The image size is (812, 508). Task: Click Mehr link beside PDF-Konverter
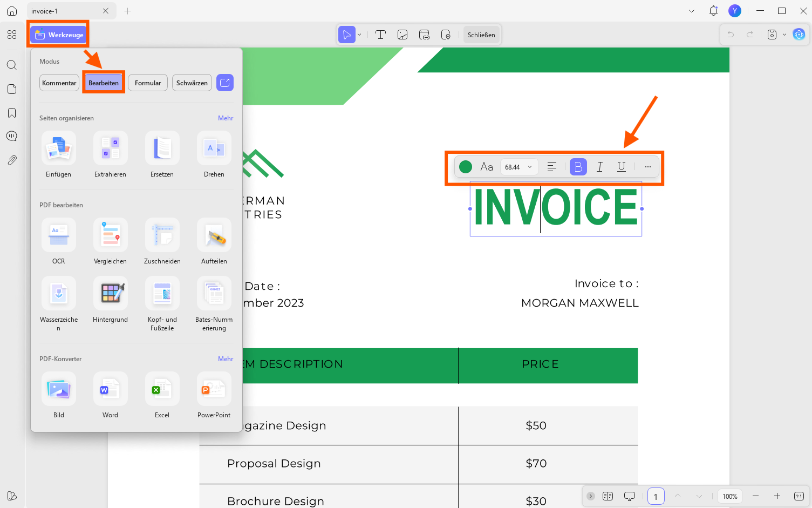(226, 359)
